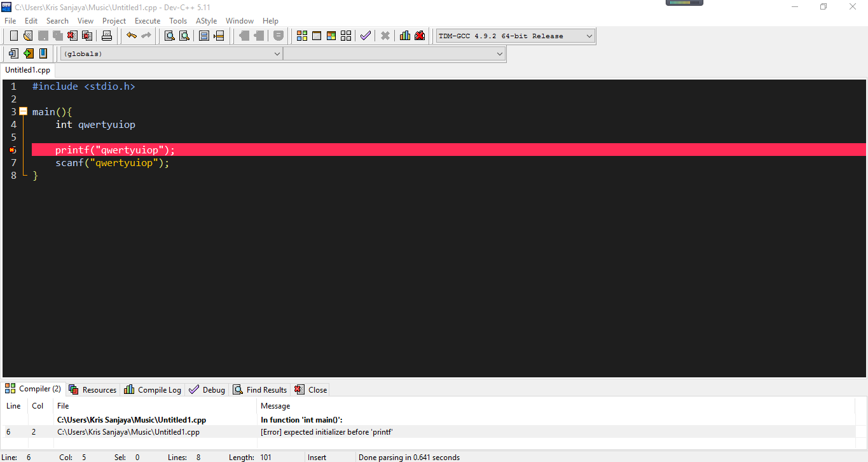Click the grayed Redo arrow icon
This screenshot has height=462, width=868.
(x=146, y=36)
